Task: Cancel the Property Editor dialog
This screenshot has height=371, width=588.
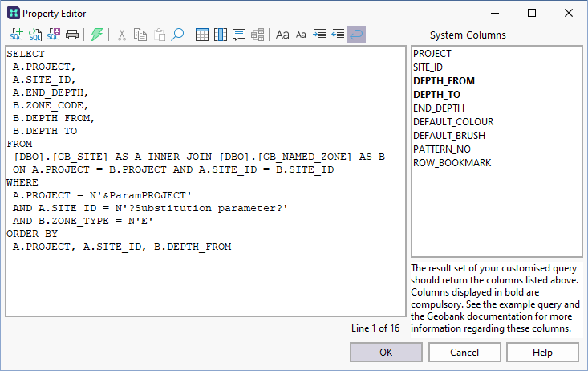Action: tap(464, 353)
